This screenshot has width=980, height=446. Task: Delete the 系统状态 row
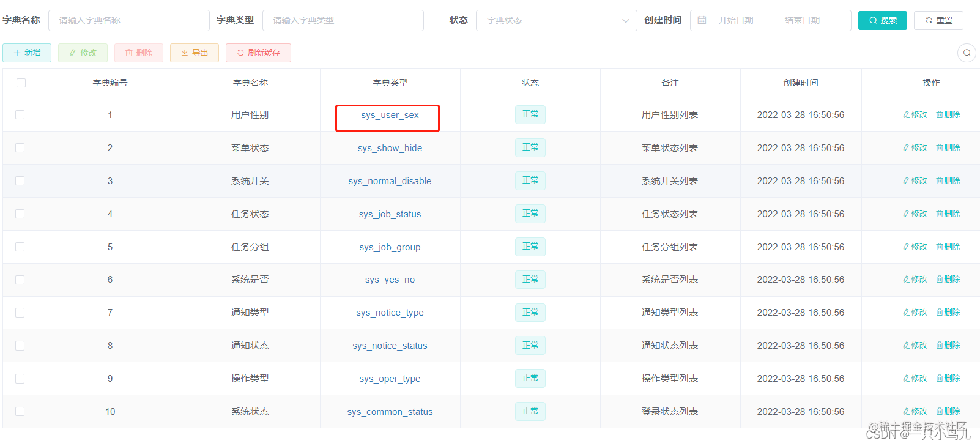click(x=948, y=411)
